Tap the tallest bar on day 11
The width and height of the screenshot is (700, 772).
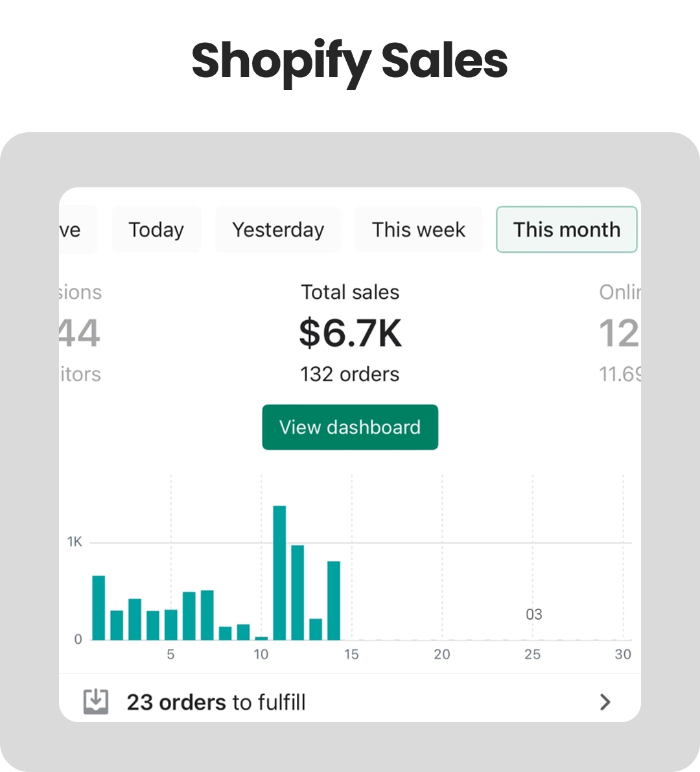click(x=279, y=573)
